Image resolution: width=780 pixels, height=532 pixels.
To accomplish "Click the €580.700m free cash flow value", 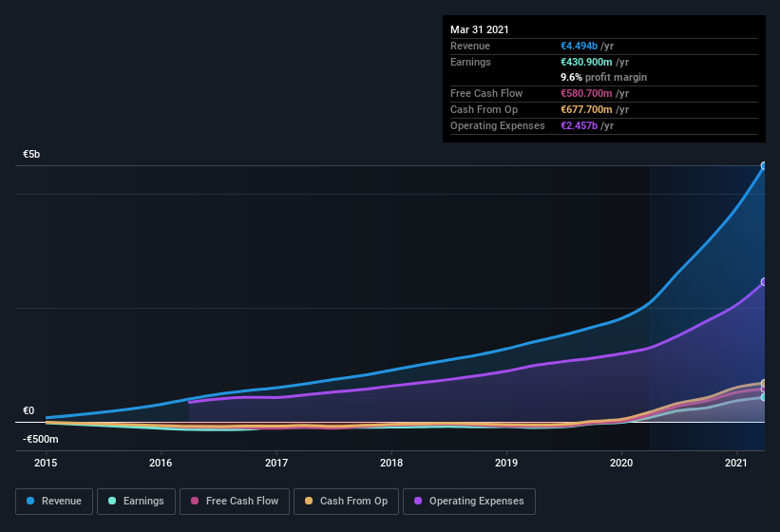I will (x=586, y=93).
